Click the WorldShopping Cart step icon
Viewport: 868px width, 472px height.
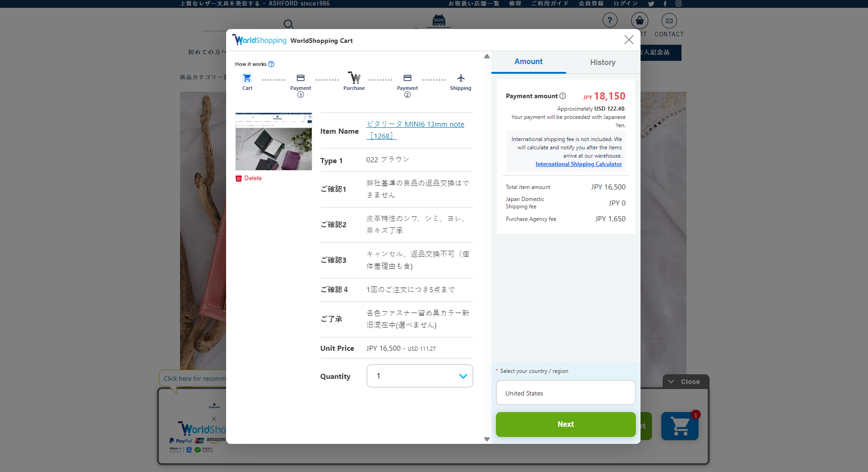click(x=247, y=78)
